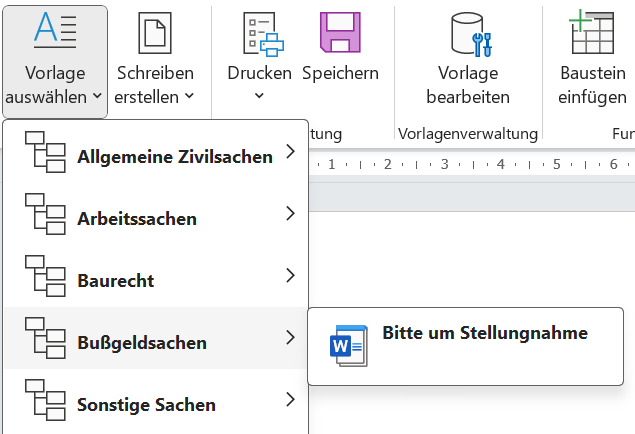
Task: Click the Word icon beside Bitte um Stellungnahme
Action: click(x=349, y=345)
